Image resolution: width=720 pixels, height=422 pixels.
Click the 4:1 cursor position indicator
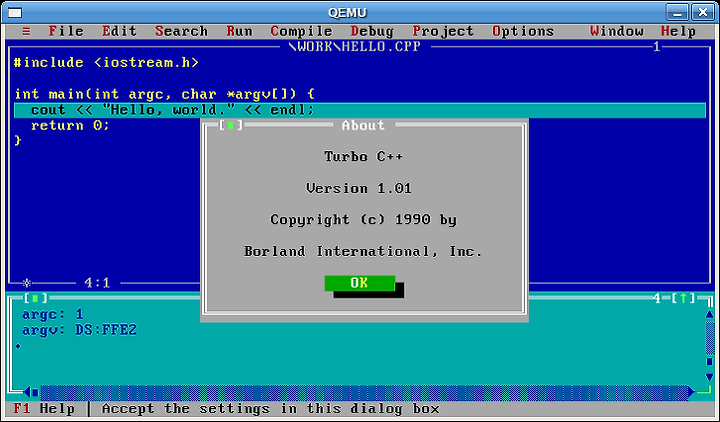click(97, 283)
